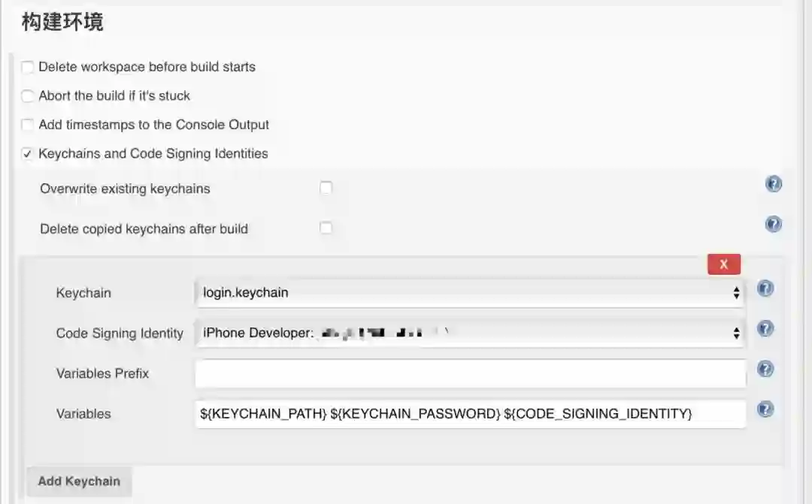Toggle Overwrite existing keychains checkbox
This screenshot has height=504, width=812.
click(326, 189)
